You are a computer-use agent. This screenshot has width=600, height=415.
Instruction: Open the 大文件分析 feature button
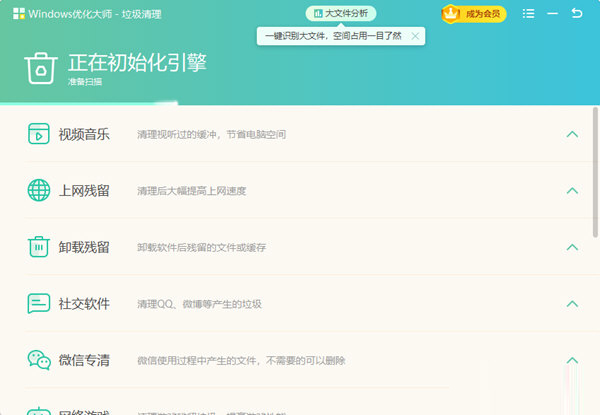(x=340, y=14)
